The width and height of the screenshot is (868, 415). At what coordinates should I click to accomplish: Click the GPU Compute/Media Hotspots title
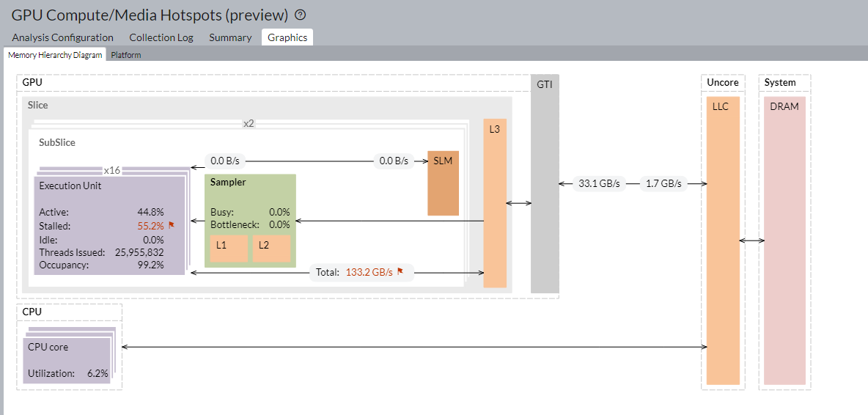click(150, 15)
